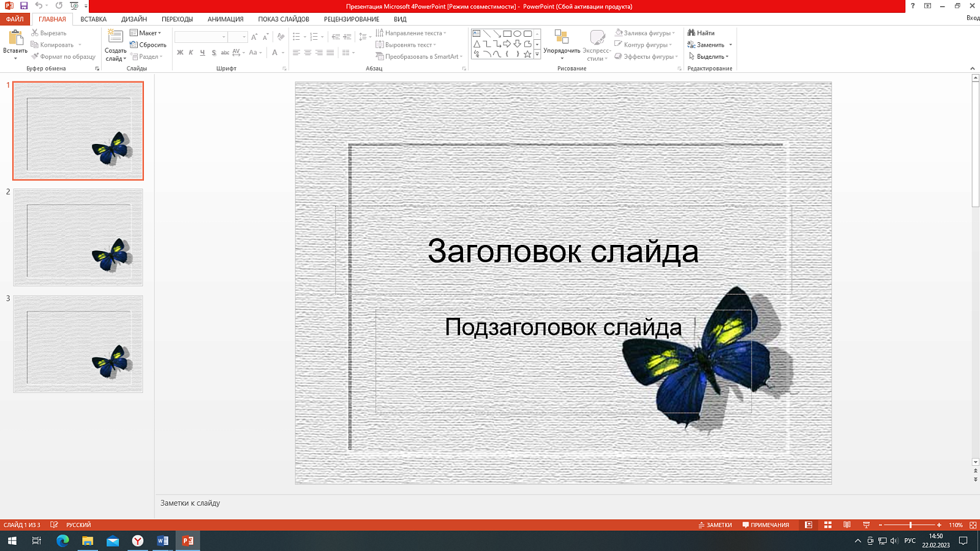Screen dimensions: 980x551
Task: Click the Найти find button
Action: point(701,33)
